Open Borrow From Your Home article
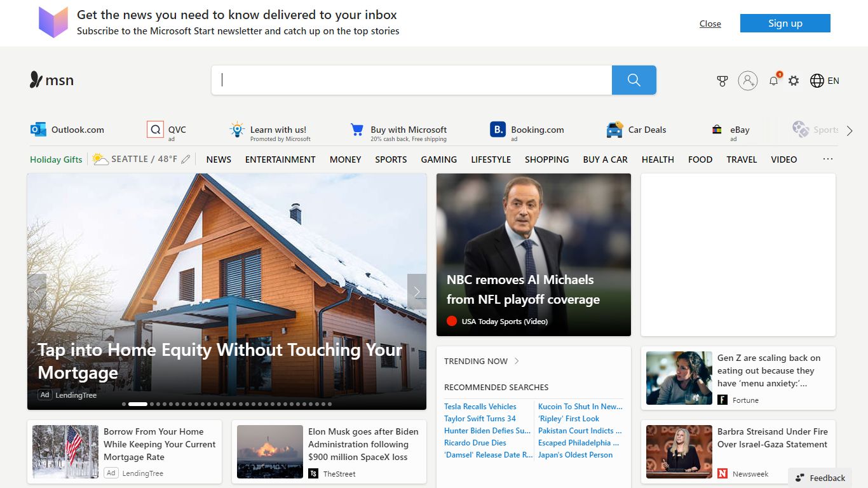Image resolution: width=868 pixels, height=488 pixels. (159, 444)
